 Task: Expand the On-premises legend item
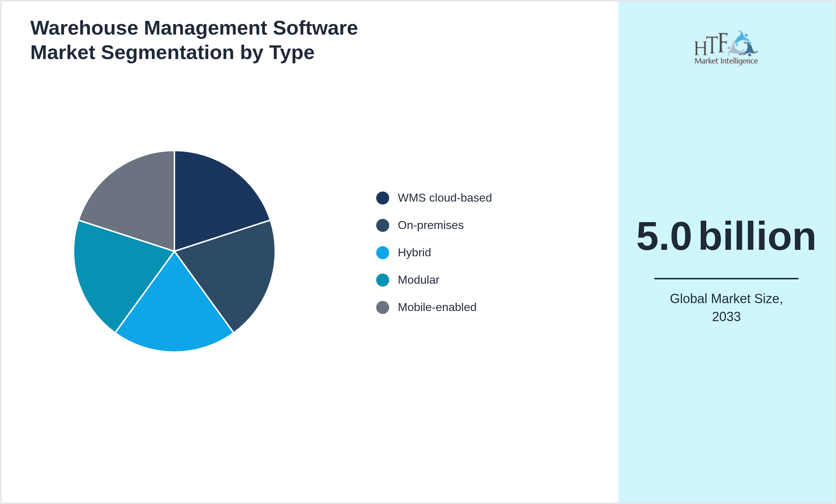coord(431,225)
